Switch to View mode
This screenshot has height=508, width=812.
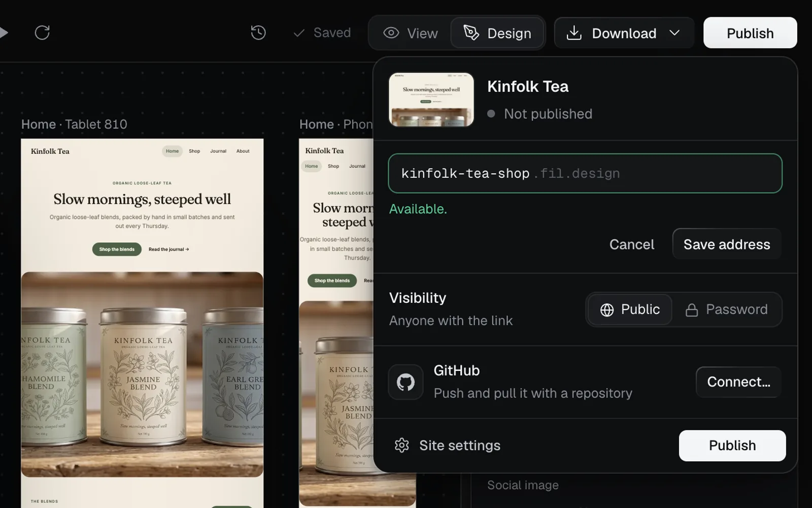(x=411, y=33)
